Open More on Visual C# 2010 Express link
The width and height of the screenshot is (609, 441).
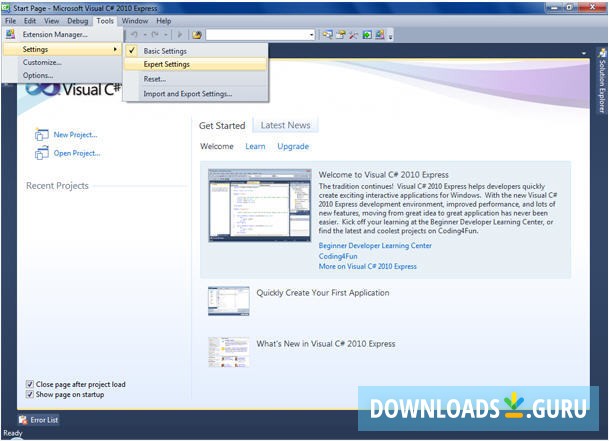(367, 266)
